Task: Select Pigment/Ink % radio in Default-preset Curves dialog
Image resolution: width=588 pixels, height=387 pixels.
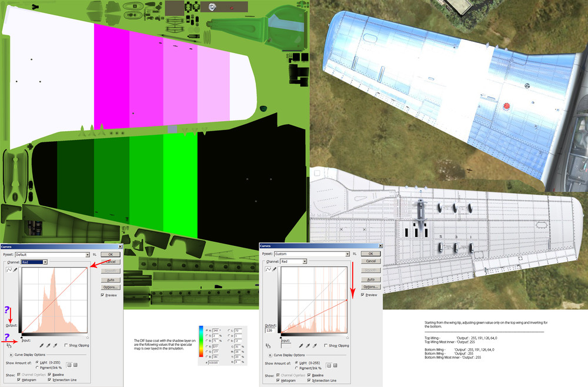Action: click(x=37, y=368)
